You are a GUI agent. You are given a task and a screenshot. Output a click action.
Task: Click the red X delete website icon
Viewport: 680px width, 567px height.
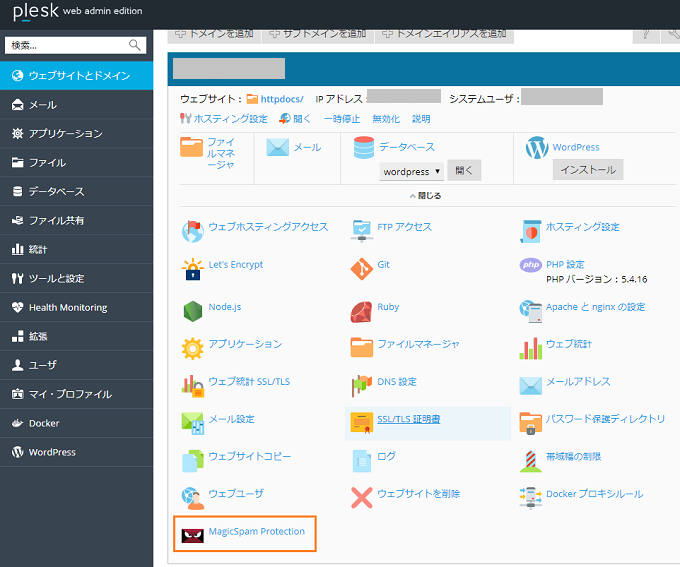click(362, 498)
